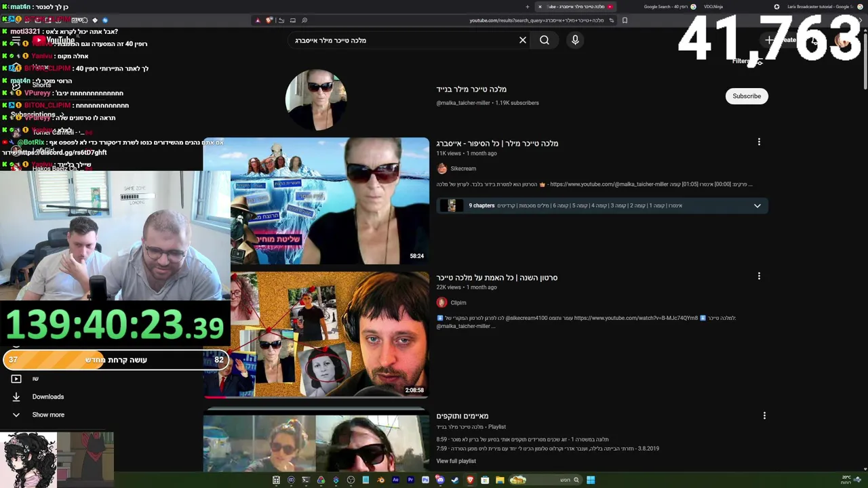Open the three-dot menu of the מאיימים ותוקפים playlist
This screenshot has width=868, height=488.
[x=764, y=415]
